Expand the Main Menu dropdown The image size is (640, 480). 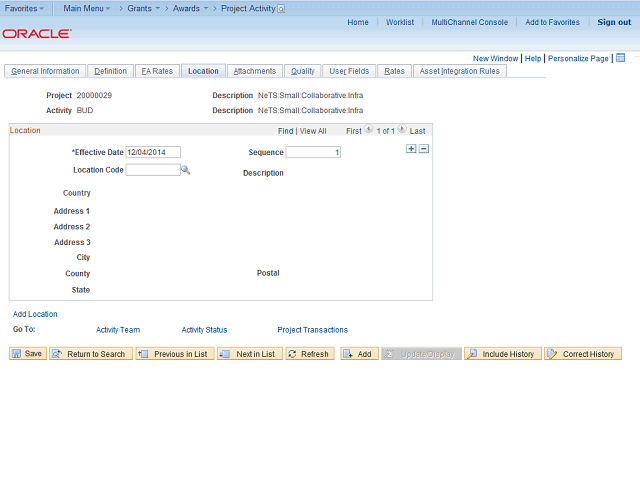(x=87, y=8)
